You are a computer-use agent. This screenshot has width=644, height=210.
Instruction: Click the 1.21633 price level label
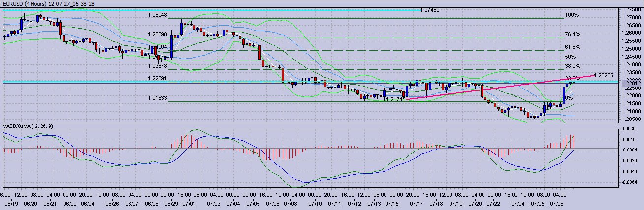click(158, 98)
